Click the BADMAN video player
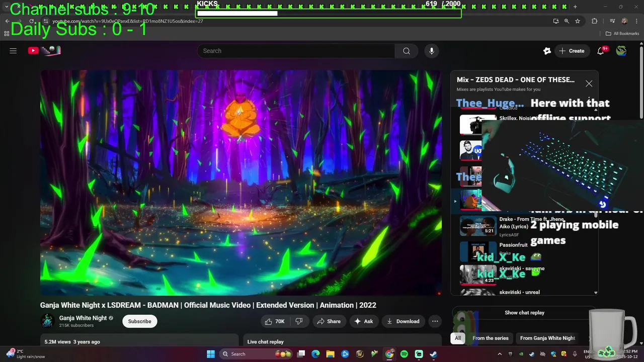 point(241,183)
